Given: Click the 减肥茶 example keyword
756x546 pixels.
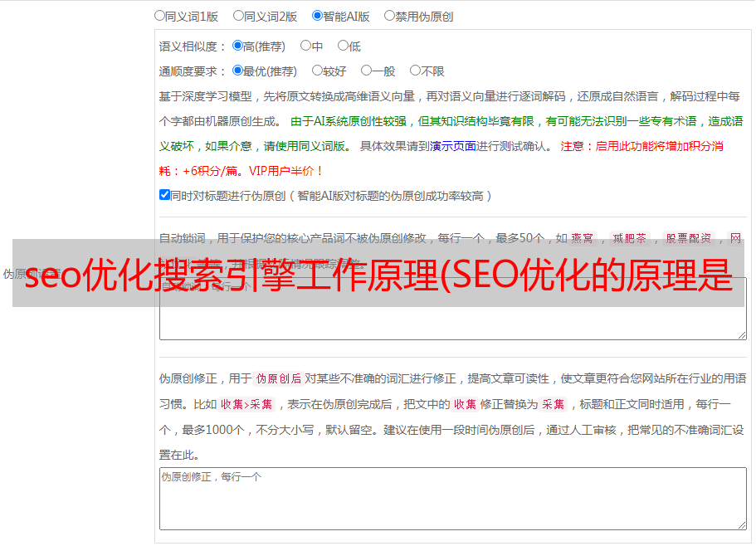Looking at the screenshot, I should tap(629, 238).
